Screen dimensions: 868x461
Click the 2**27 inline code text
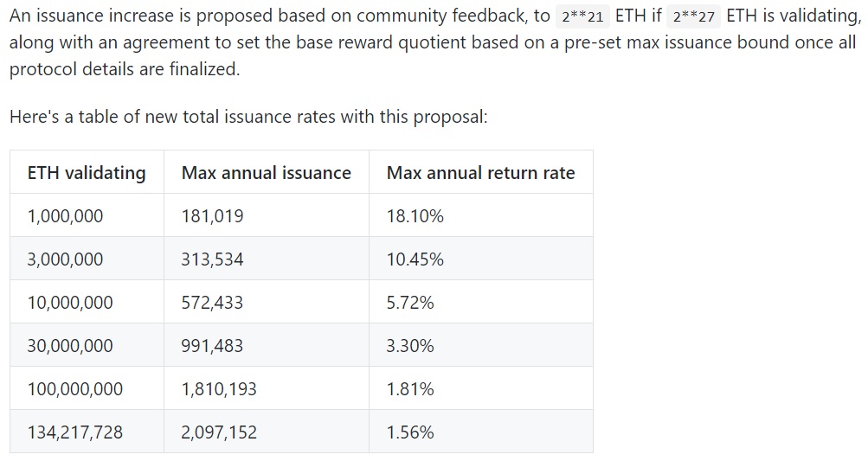[x=694, y=17]
